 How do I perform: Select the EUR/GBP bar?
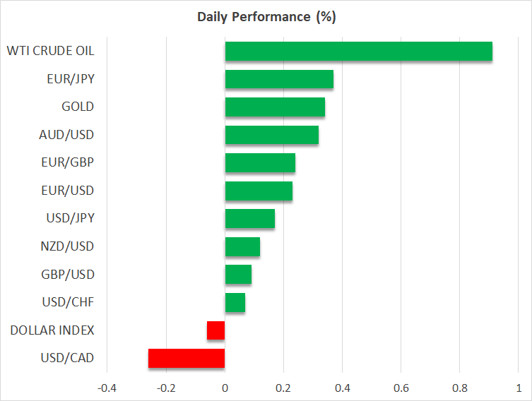[x=260, y=163]
